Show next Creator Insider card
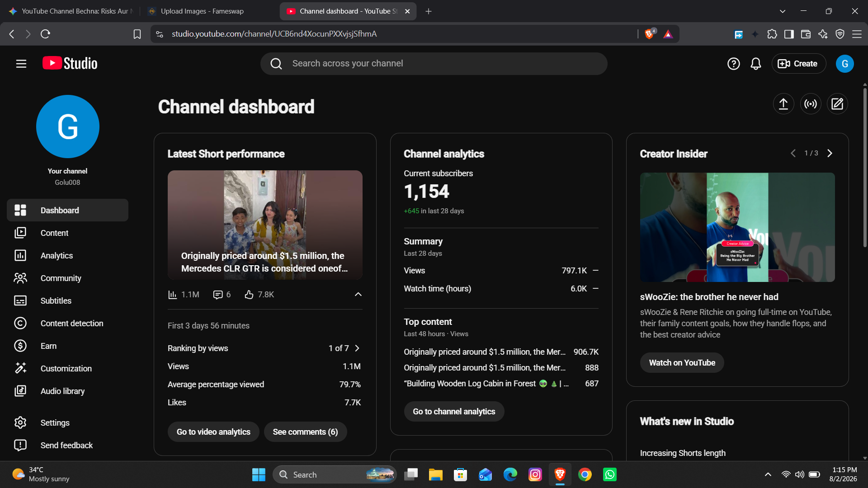This screenshot has width=868, height=488. point(830,153)
